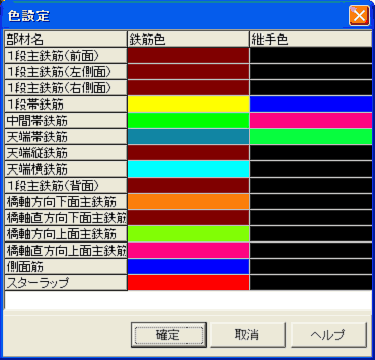Image resolution: width=375 pixels, height=360 pixels.
Task: Click 継手色 swatch for 橋軸方向下面主鉄筋
Action: click(311, 202)
